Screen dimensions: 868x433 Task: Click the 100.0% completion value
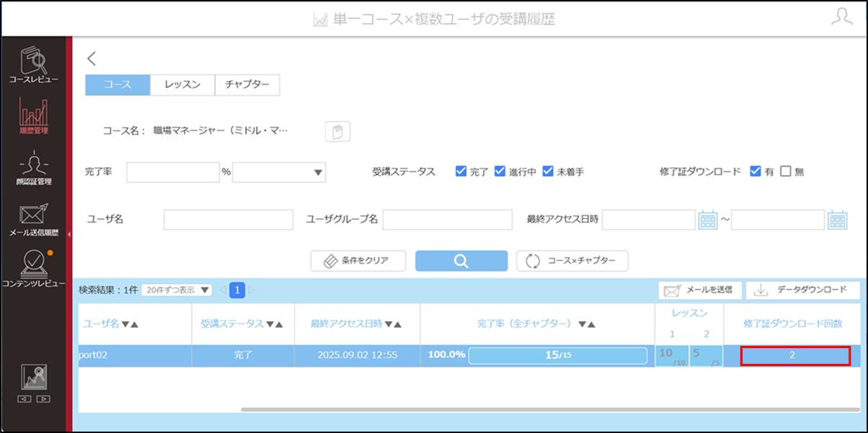tap(446, 356)
